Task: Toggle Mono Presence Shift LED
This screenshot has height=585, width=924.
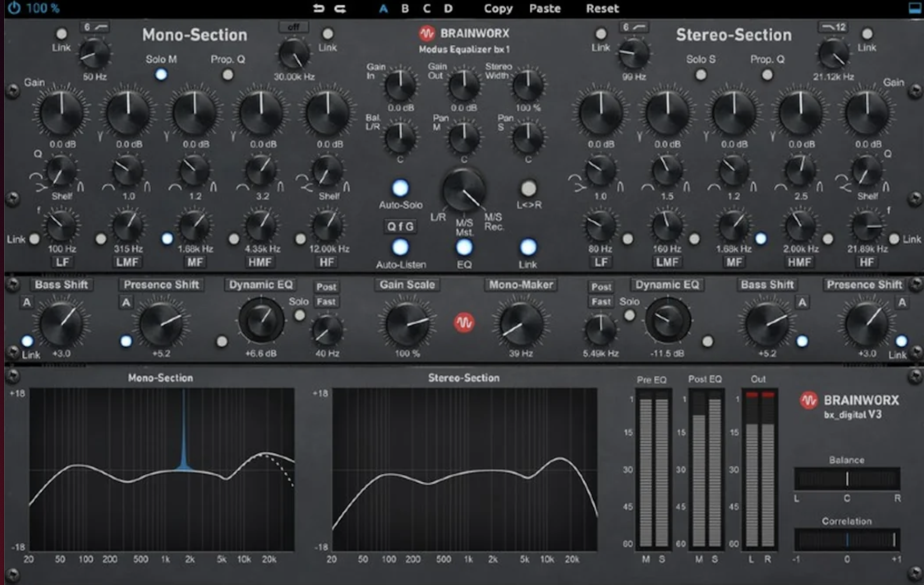Action: pos(126,341)
